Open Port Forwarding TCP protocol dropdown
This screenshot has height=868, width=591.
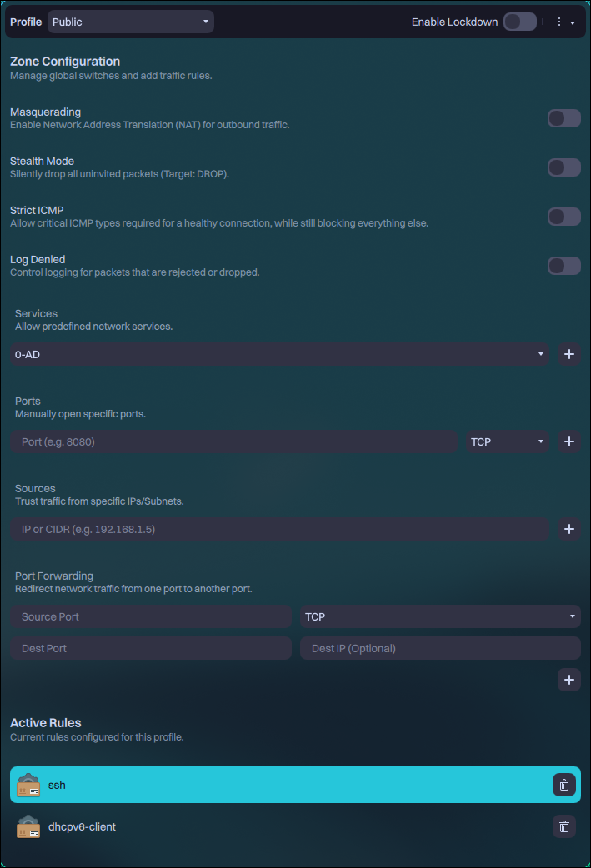[x=439, y=616]
